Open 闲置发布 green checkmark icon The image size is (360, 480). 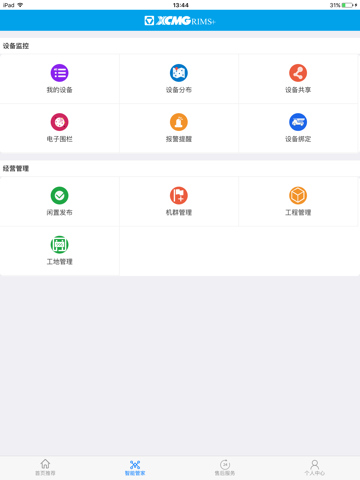pos(59,195)
